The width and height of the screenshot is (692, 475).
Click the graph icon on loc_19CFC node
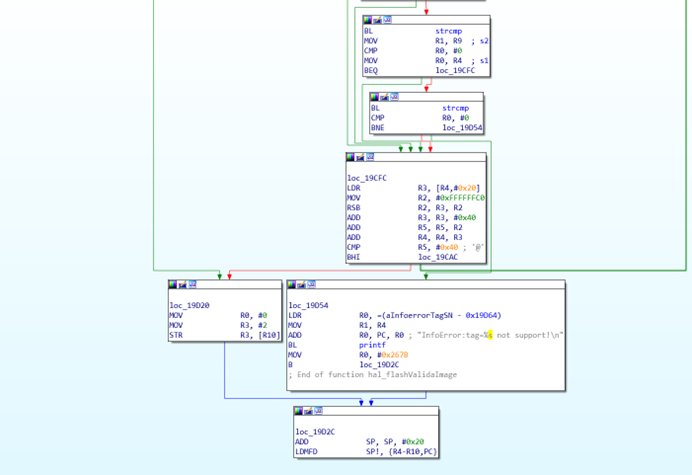[371, 157]
